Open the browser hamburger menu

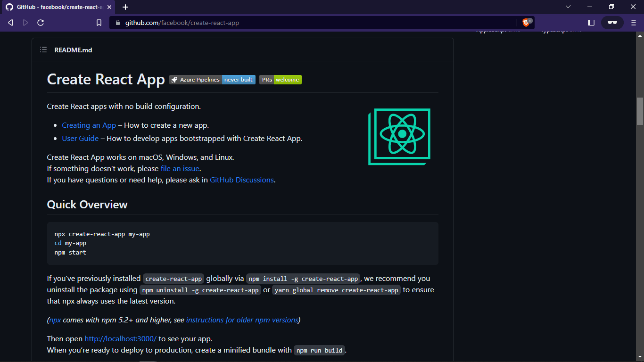[634, 23]
